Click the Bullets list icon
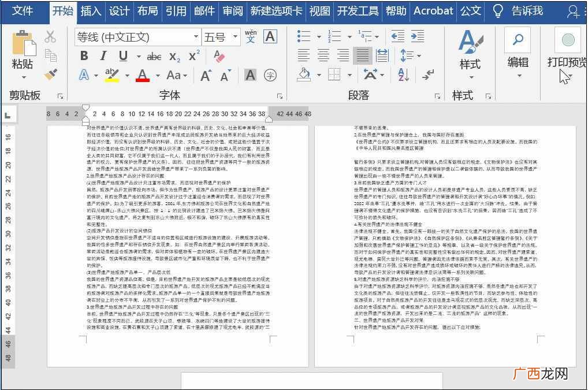The width and height of the screenshot is (588, 390). click(x=304, y=36)
